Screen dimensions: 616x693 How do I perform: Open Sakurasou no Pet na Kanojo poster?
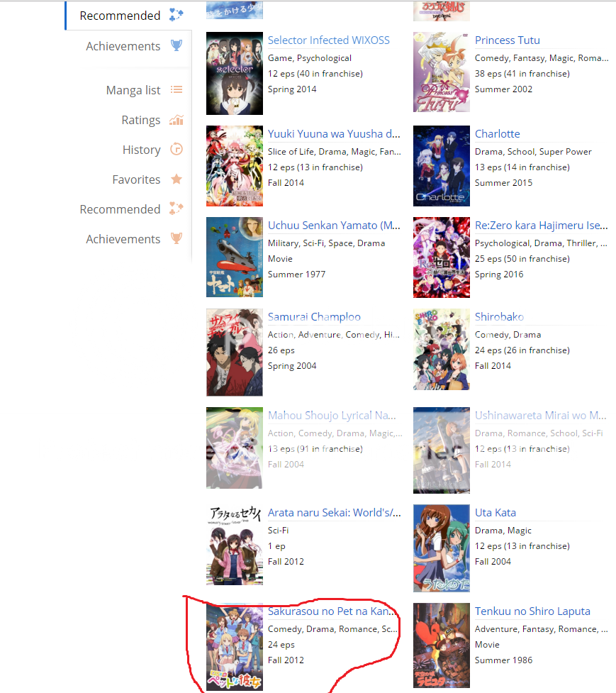point(235,647)
